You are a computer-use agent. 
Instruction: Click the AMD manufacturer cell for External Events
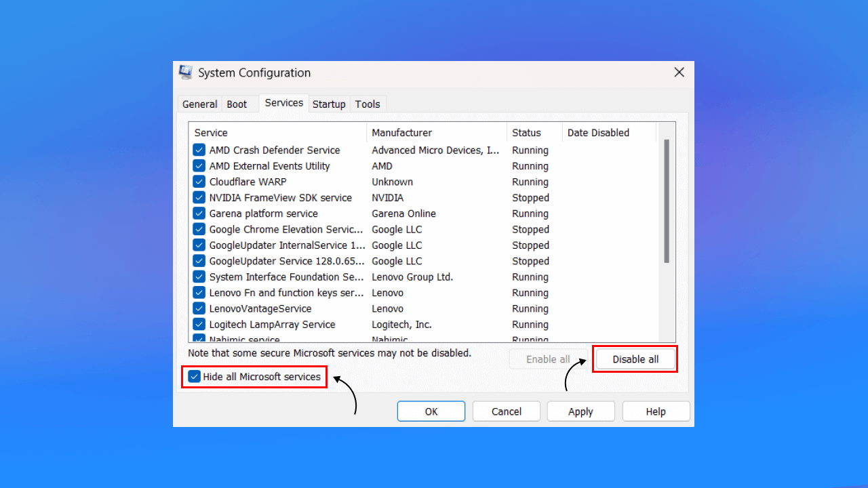click(x=382, y=166)
